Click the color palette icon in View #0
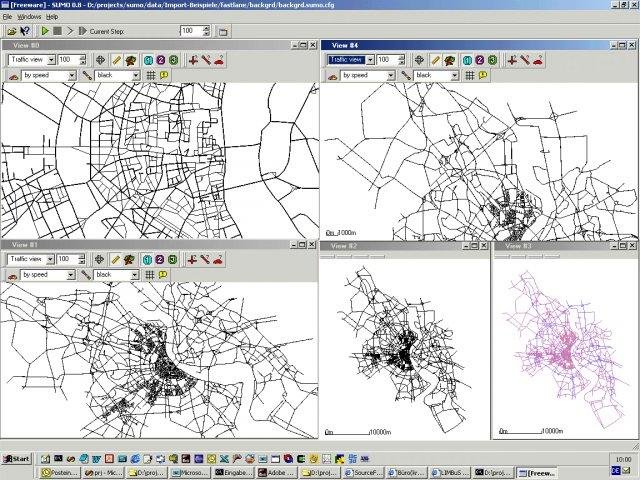 132,60
